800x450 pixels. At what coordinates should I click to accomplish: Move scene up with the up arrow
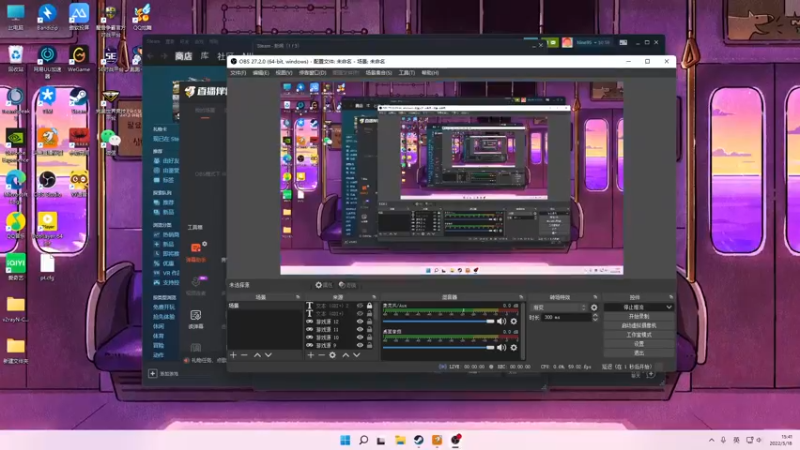tap(257, 355)
